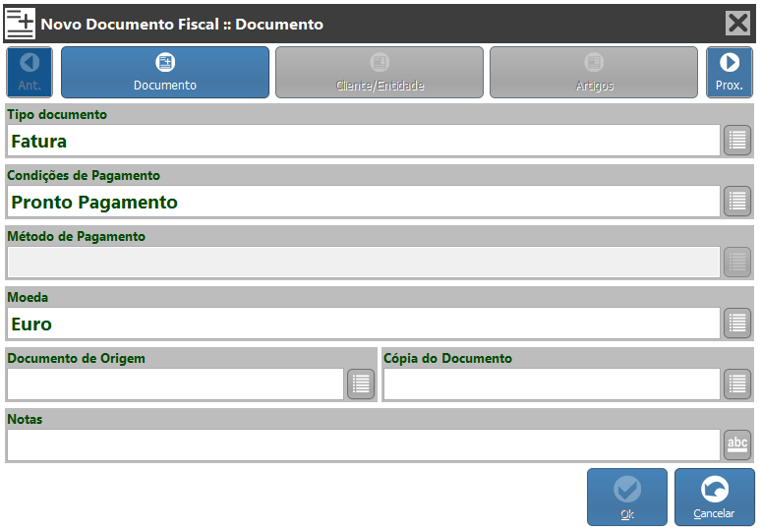Open the Condições de Pagamento list icon
The height and width of the screenshot is (532, 761).
pos(737,202)
